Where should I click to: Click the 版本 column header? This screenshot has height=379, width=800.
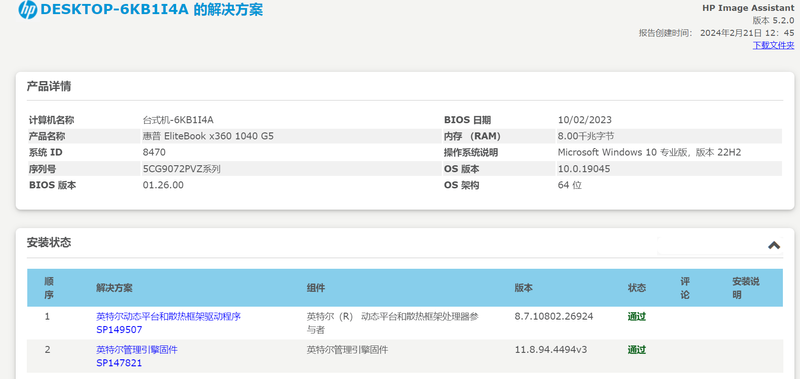click(x=523, y=288)
